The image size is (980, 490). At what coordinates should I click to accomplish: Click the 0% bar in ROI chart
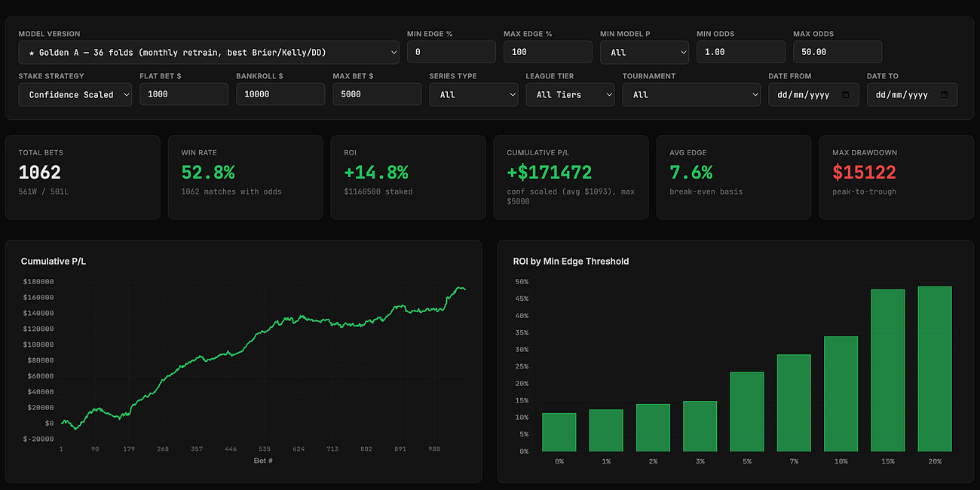coord(559,432)
